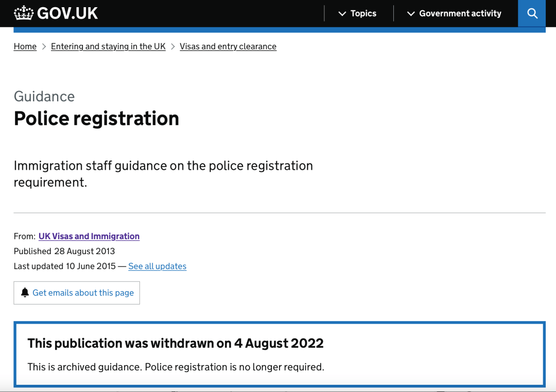This screenshot has height=392, width=556.
Task: Click the Guidance label above the title
Action: (44, 96)
